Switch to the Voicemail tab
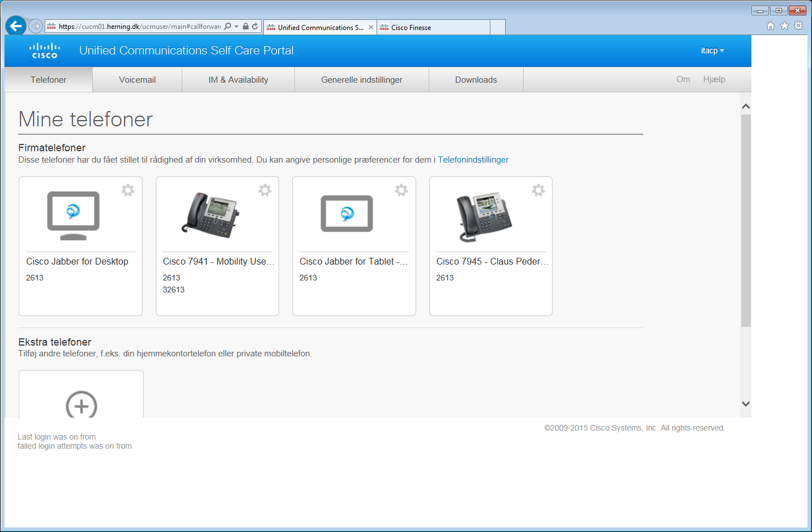This screenshot has width=812, height=532. [138, 80]
